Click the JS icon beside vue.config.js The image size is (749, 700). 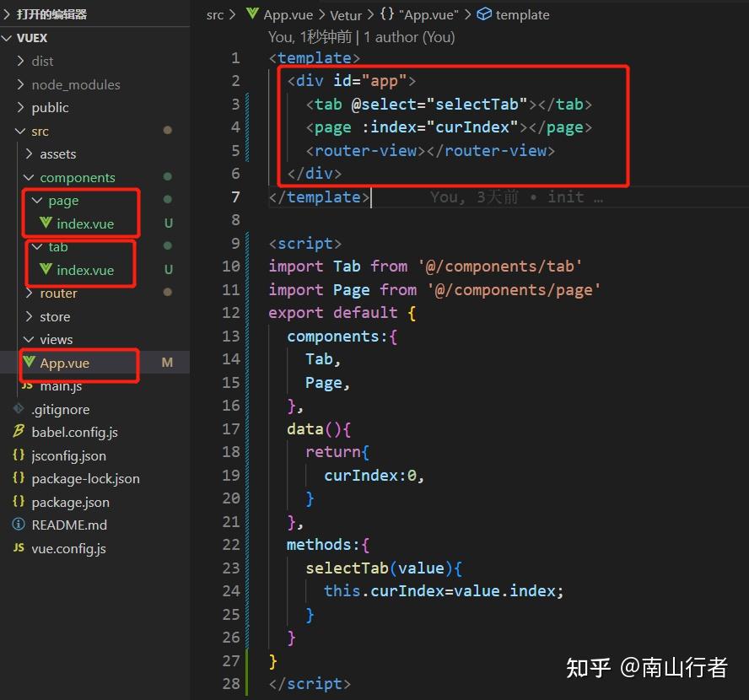(x=19, y=548)
